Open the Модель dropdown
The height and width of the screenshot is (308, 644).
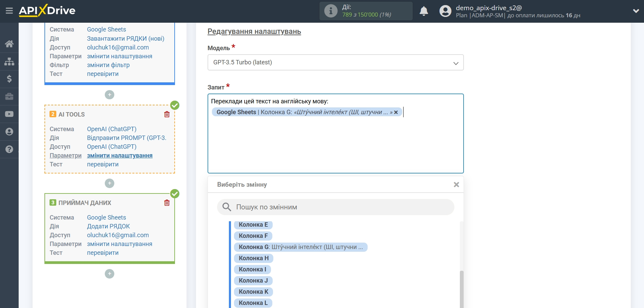point(335,62)
